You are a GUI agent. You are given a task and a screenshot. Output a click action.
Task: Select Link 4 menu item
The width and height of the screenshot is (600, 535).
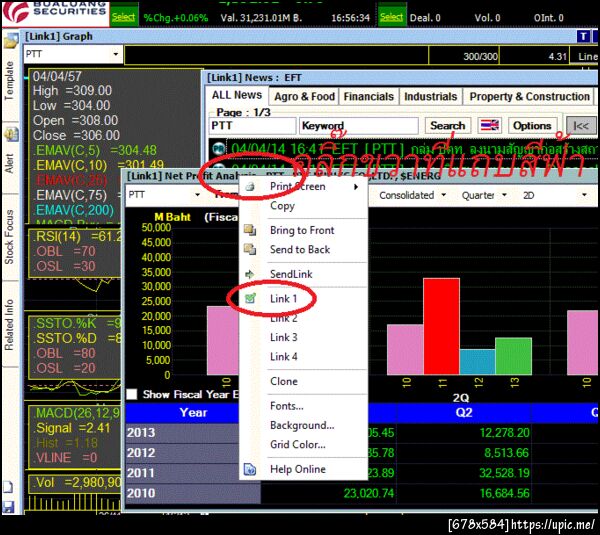tap(284, 356)
